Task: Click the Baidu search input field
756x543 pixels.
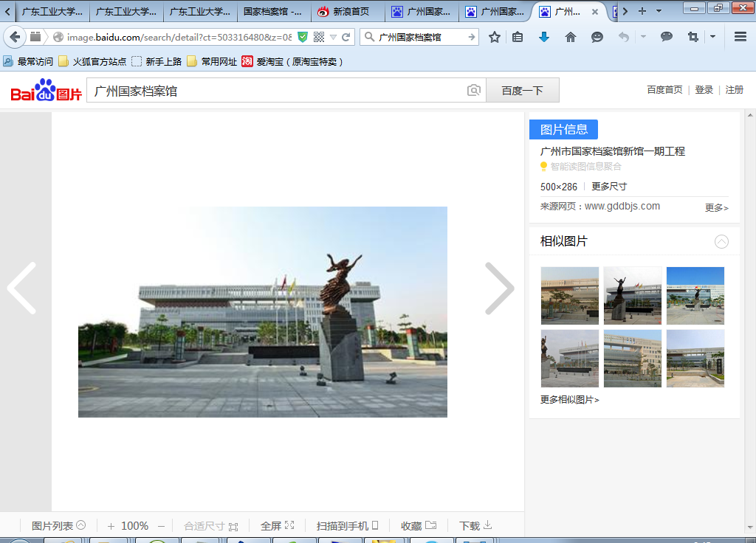Action: pos(277,91)
